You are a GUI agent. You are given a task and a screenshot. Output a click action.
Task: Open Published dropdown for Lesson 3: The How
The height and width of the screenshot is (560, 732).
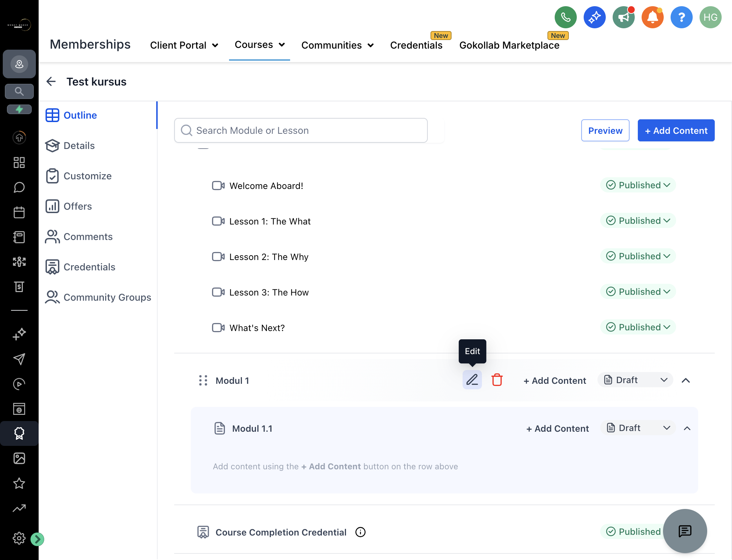pyautogui.click(x=638, y=292)
